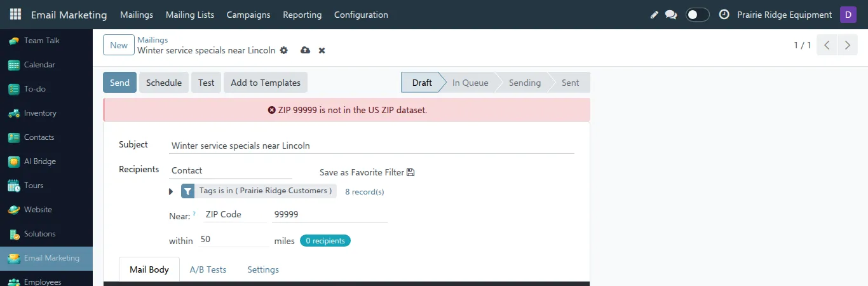Open the activities clock icon
Viewport: 868px width, 286px height.
click(x=724, y=15)
